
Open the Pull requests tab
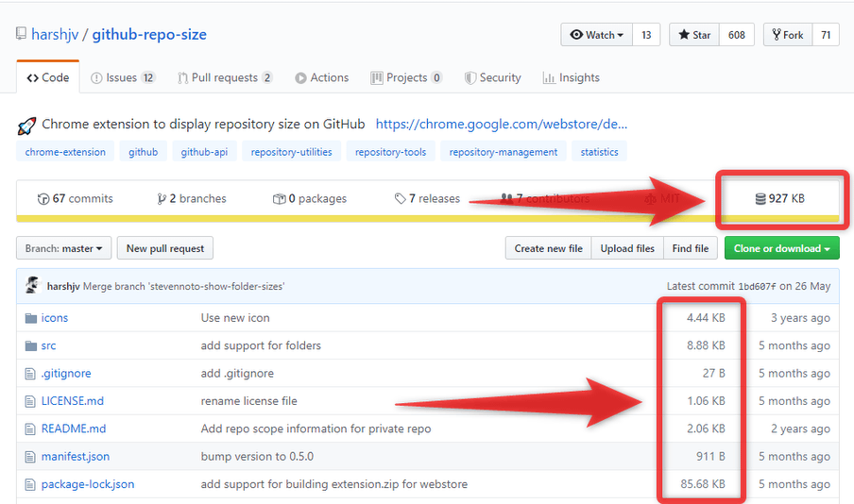pyautogui.click(x=225, y=77)
